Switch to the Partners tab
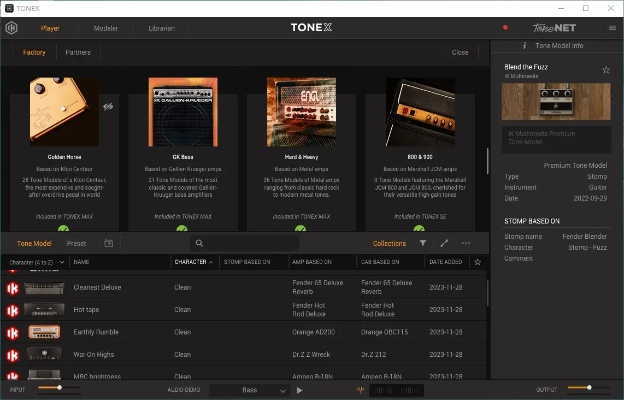This screenshot has height=400, width=624. tap(77, 52)
